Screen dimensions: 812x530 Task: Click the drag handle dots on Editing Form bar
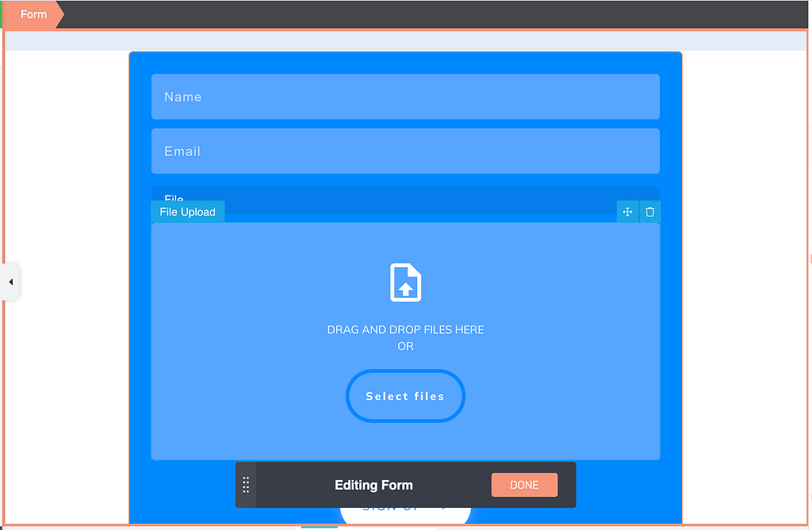pos(246,484)
